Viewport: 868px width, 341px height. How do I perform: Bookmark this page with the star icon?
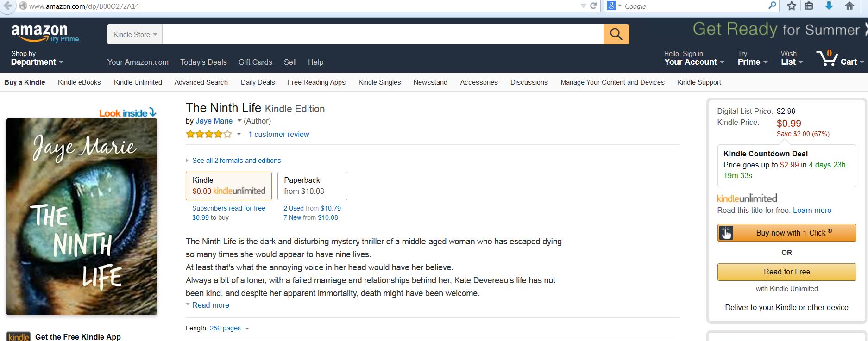[792, 6]
